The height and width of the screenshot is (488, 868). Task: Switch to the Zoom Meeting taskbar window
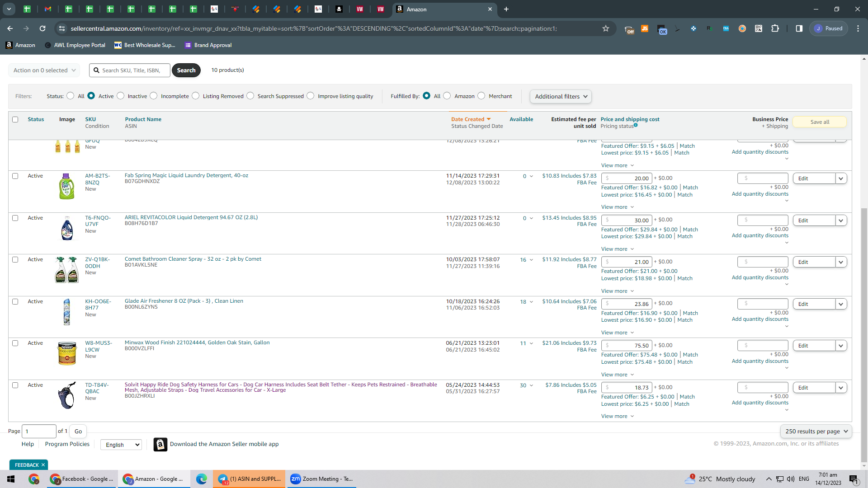(321, 479)
